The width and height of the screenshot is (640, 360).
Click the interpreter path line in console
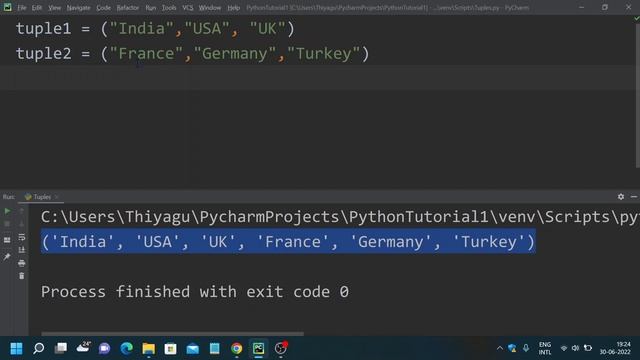click(x=340, y=217)
